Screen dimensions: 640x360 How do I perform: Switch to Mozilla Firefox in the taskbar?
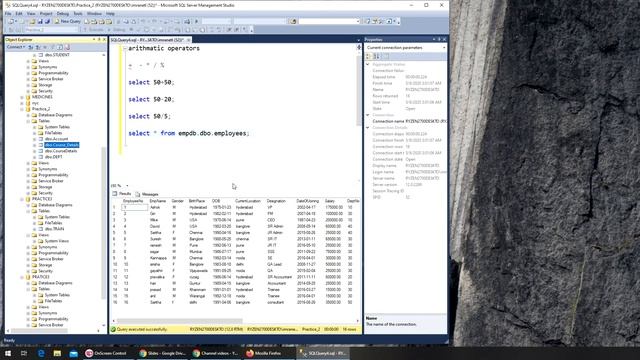point(267,353)
